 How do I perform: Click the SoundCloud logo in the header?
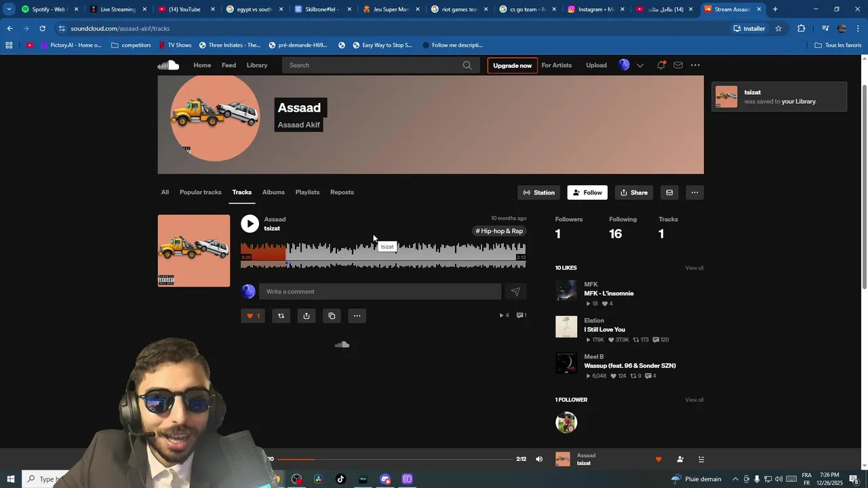168,65
